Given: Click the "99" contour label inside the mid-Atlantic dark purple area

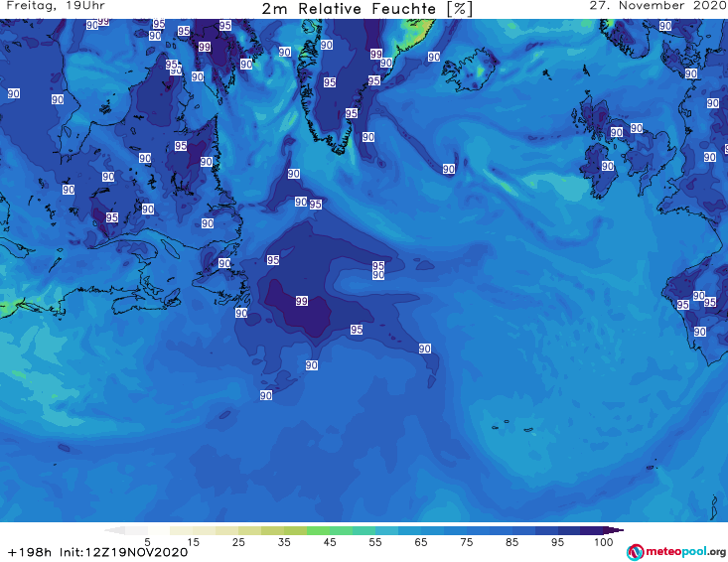Looking at the screenshot, I should (302, 301).
